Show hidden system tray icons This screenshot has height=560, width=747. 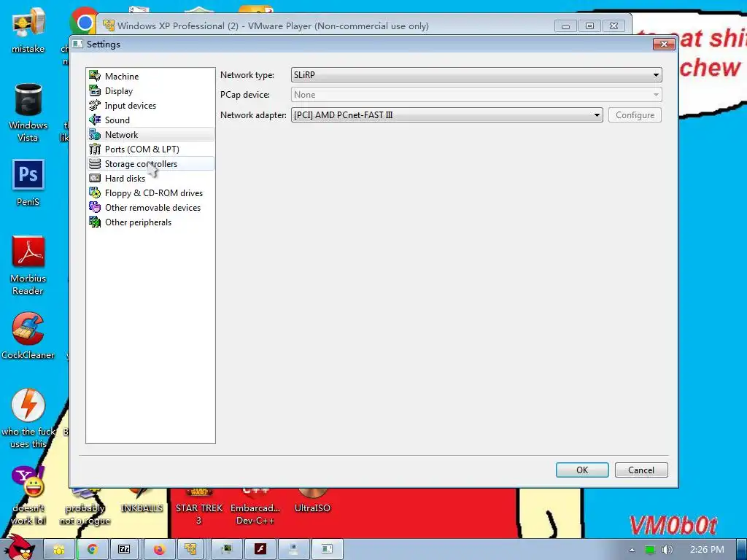coord(632,550)
